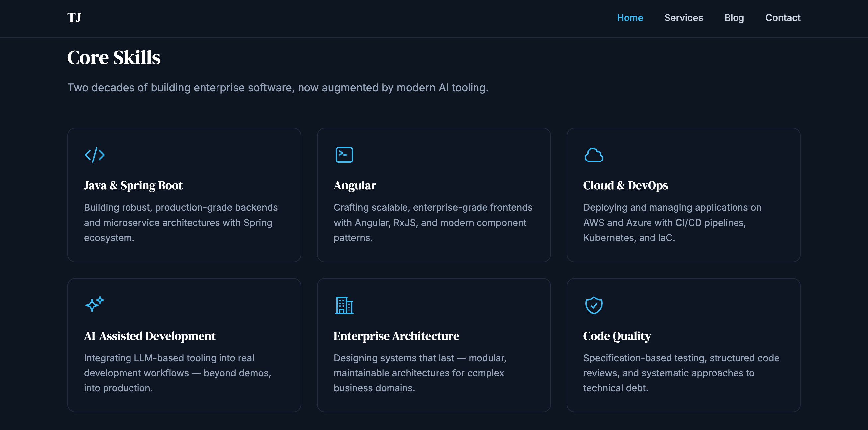
Task: Click the Enterprise Architecture heading
Action: coord(396,336)
